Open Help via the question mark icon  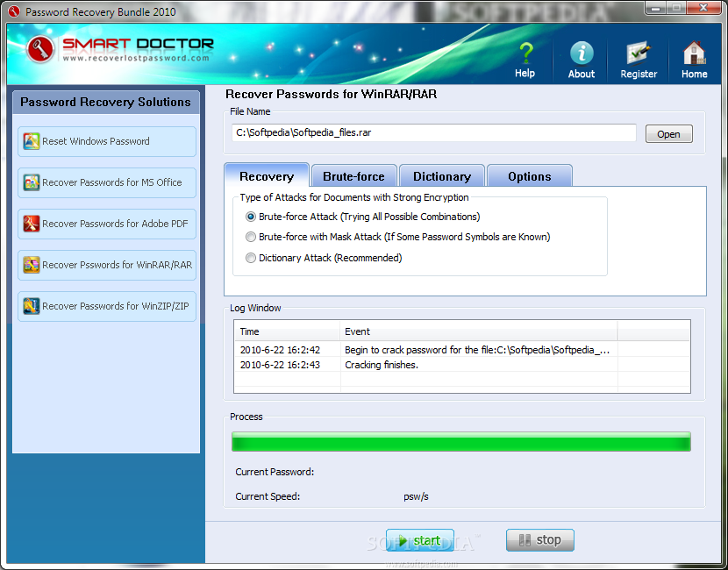point(525,53)
